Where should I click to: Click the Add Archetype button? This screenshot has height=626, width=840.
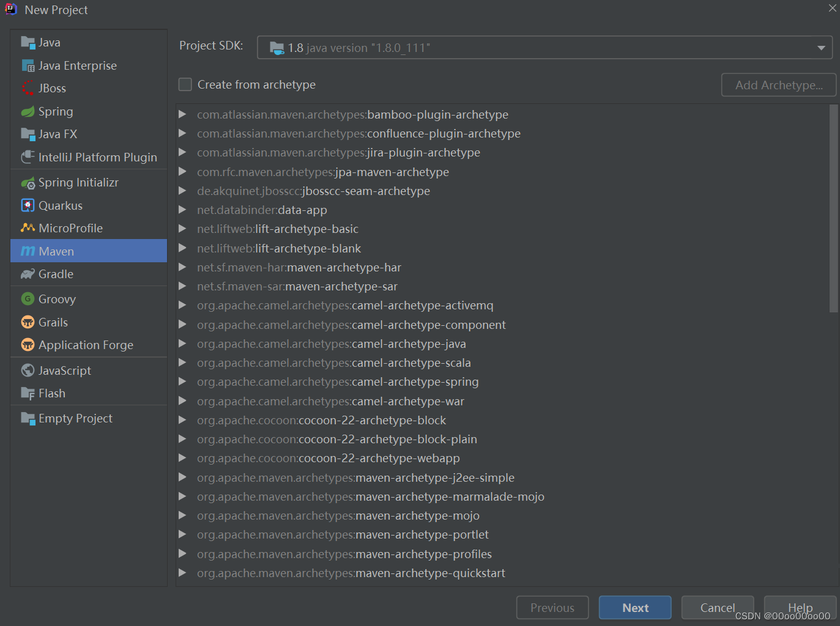pos(779,85)
